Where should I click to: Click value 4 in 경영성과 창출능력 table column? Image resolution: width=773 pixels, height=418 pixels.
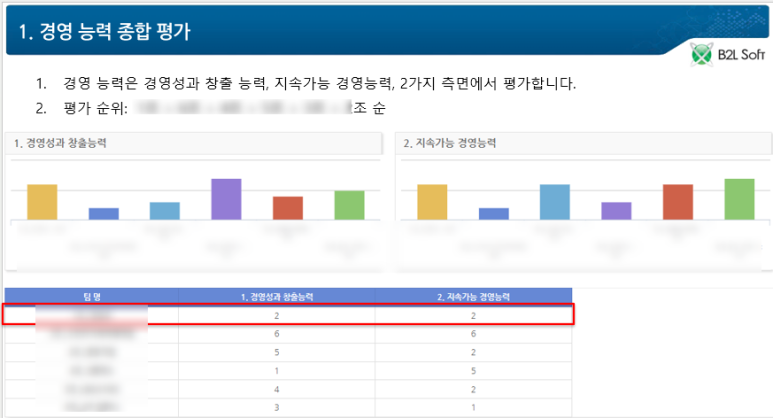click(275, 388)
